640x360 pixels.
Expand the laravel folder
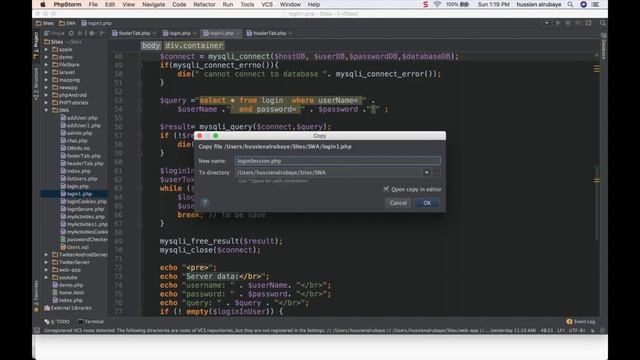(46, 72)
